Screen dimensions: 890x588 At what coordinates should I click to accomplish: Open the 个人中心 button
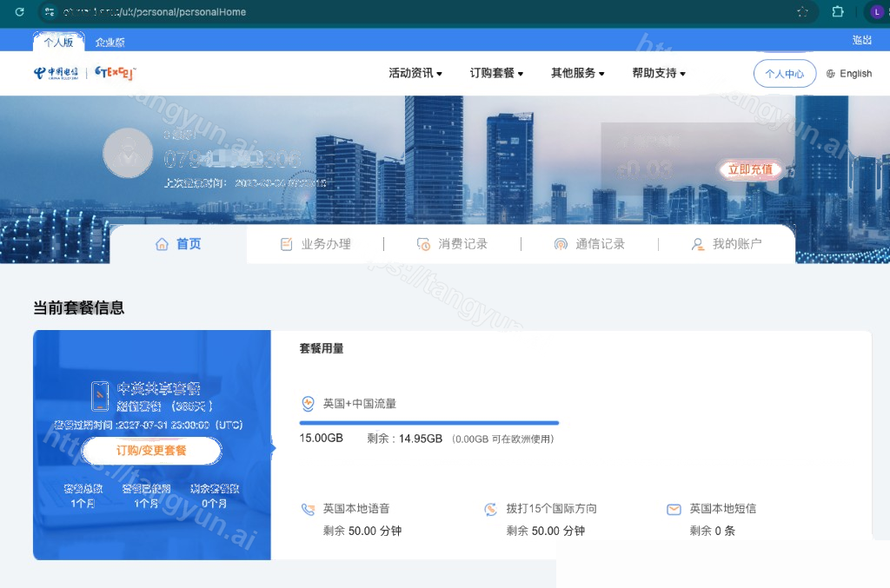[x=785, y=74]
